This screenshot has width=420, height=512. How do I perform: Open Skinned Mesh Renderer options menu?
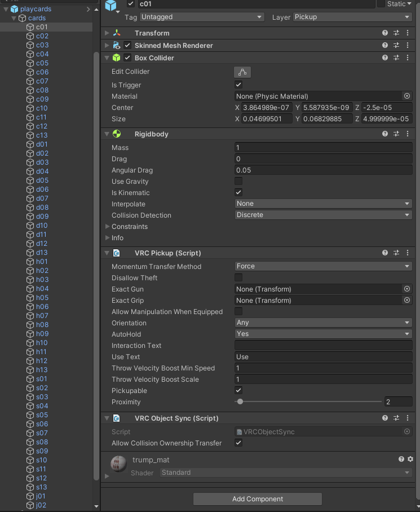pos(407,45)
